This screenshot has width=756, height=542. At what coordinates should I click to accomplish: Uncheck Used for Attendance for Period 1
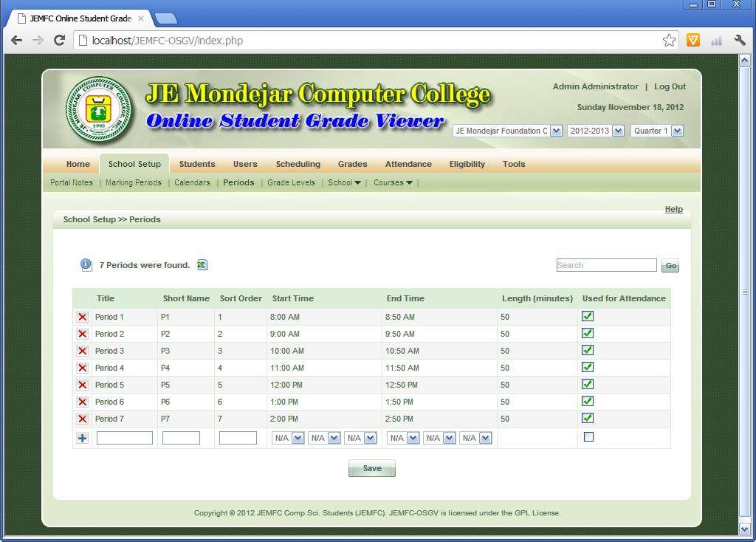pos(587,316)
